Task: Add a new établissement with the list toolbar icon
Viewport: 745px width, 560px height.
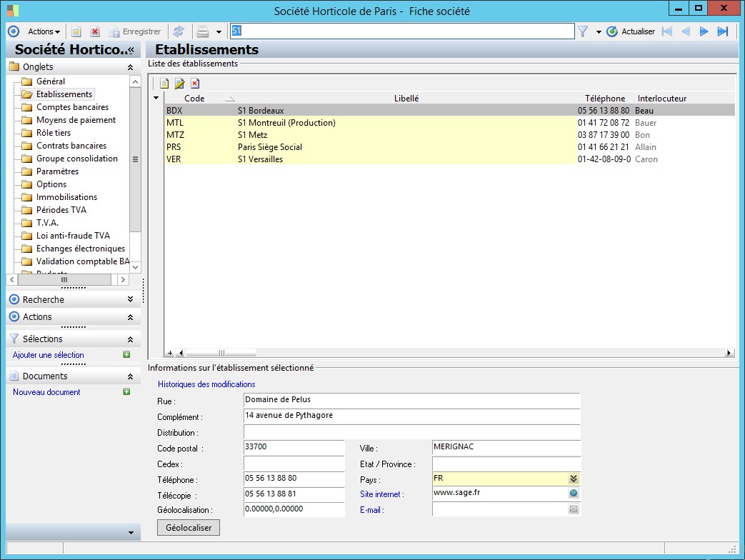Action: tap(164, 84)
